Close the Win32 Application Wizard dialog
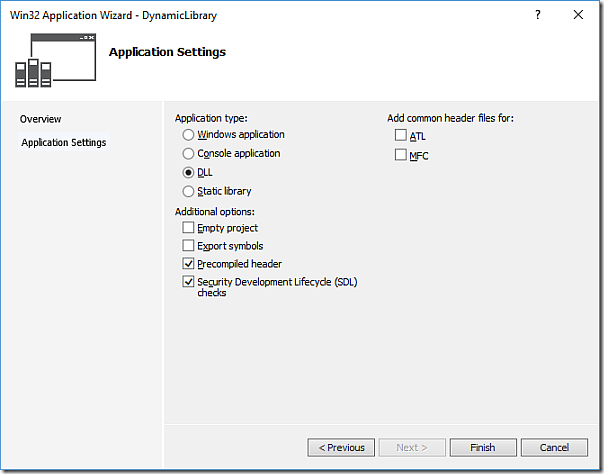Viewport: 604px width, 474px height. pos(578,15)
